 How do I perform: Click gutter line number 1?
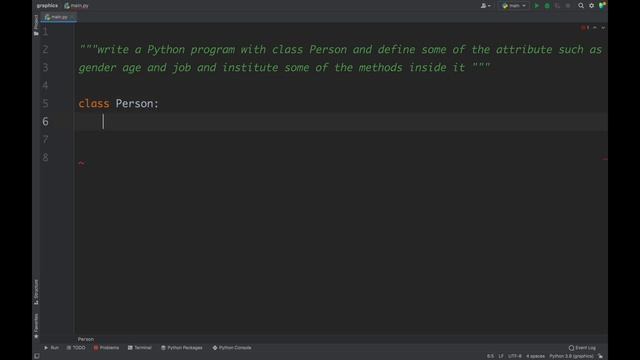[45, 32]
